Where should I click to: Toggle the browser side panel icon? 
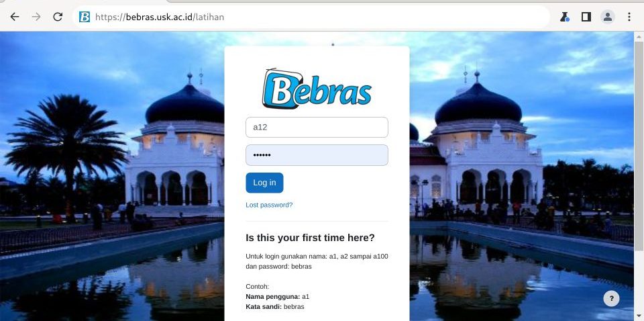pos(586,17)
